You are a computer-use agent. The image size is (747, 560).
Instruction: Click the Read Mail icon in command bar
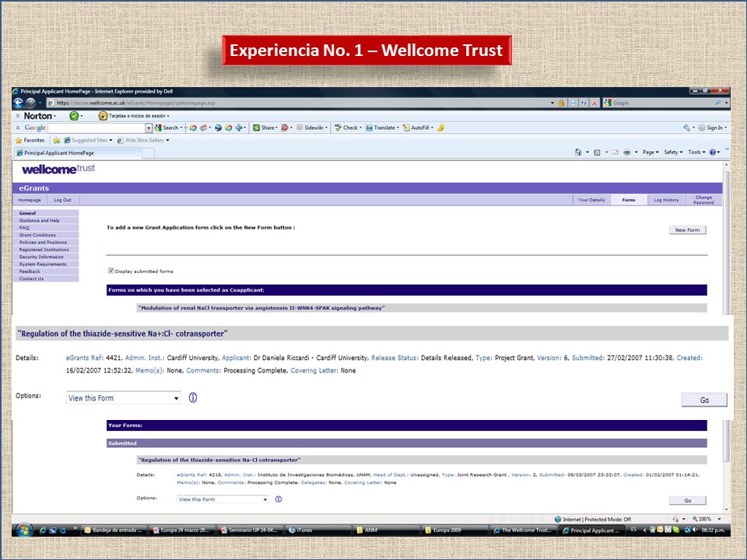(615, 152)
